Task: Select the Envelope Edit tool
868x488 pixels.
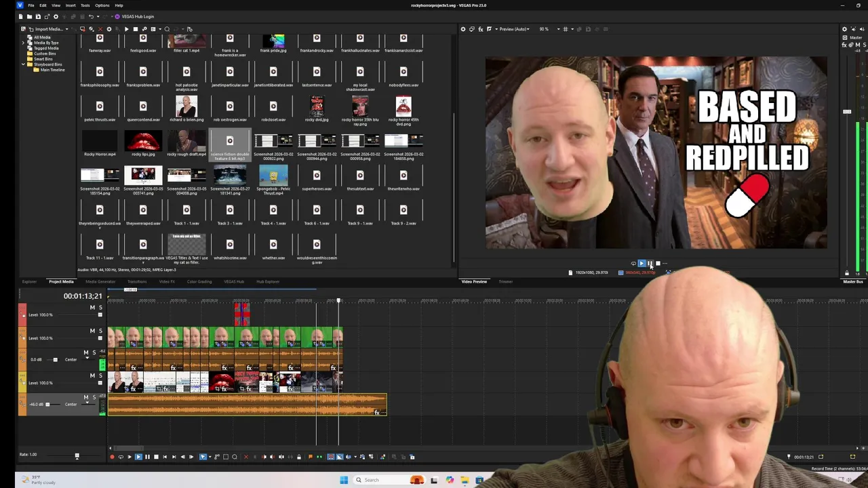Action: coord(217,457)
